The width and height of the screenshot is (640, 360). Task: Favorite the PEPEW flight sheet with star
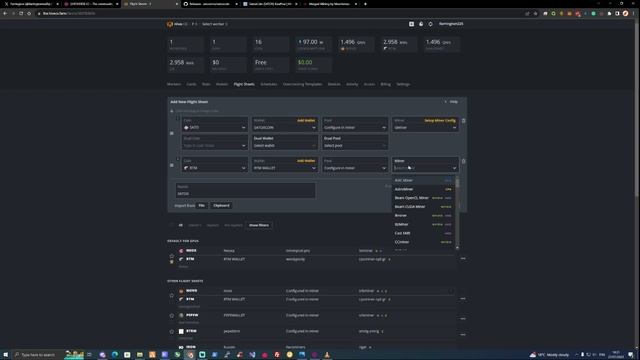point(171,316)
